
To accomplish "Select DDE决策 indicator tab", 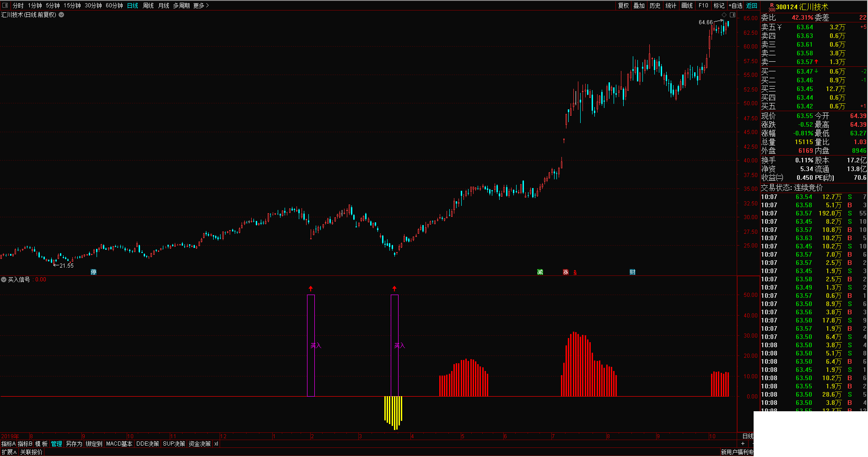I will point(147,444).
